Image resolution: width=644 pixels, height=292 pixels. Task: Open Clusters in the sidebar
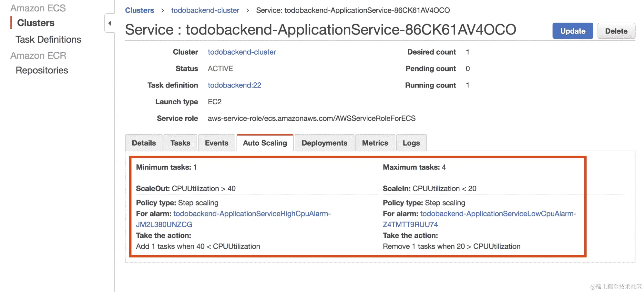pos(36,23)
